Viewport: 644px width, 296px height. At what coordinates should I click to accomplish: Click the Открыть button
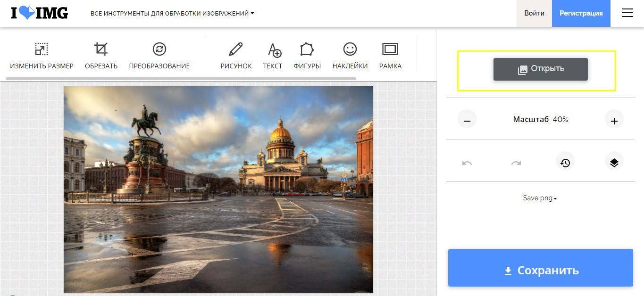coord(541,69)
